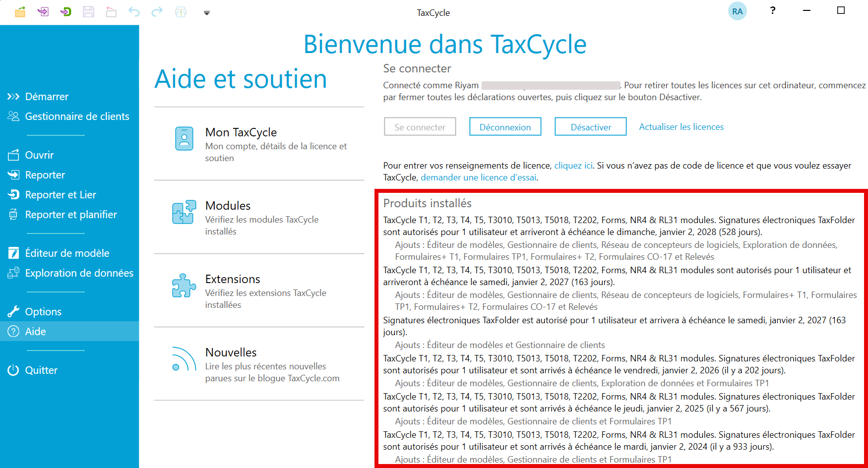
Task: Click the 'Aide et soutien' heading
Action: click(241, 79)
